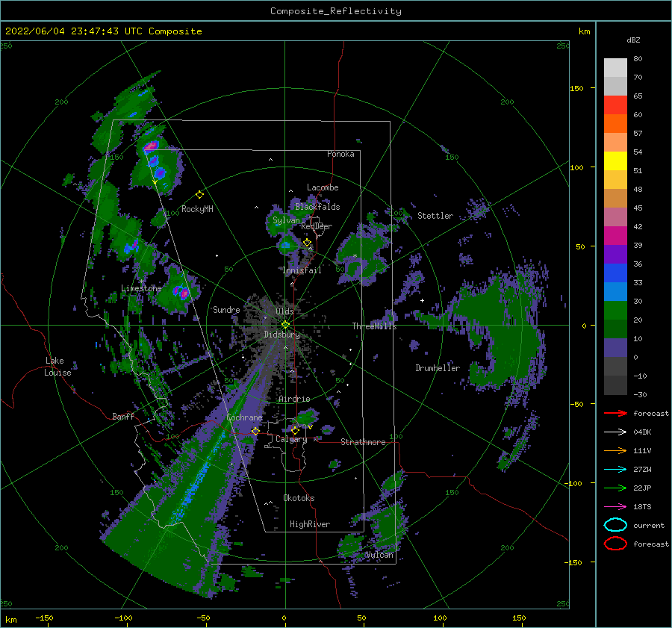672x628 pixels.
Task: Click the Cochrane label
Action: pos(244,417)
